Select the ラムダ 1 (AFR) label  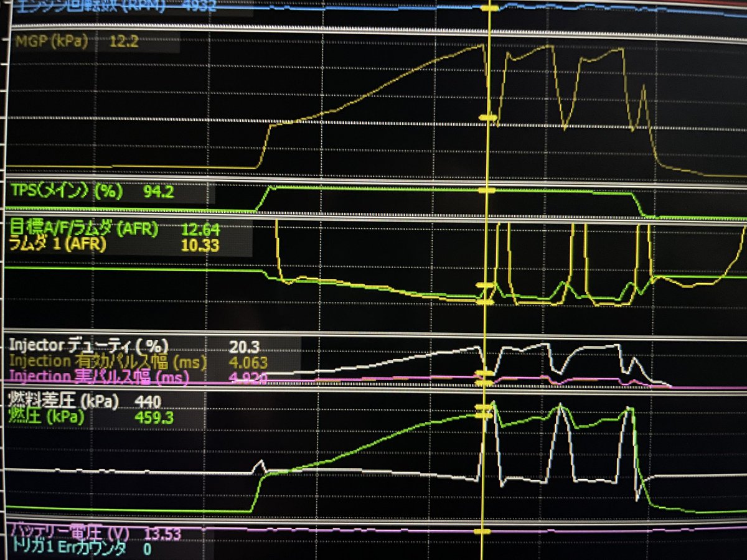point(57,245)
